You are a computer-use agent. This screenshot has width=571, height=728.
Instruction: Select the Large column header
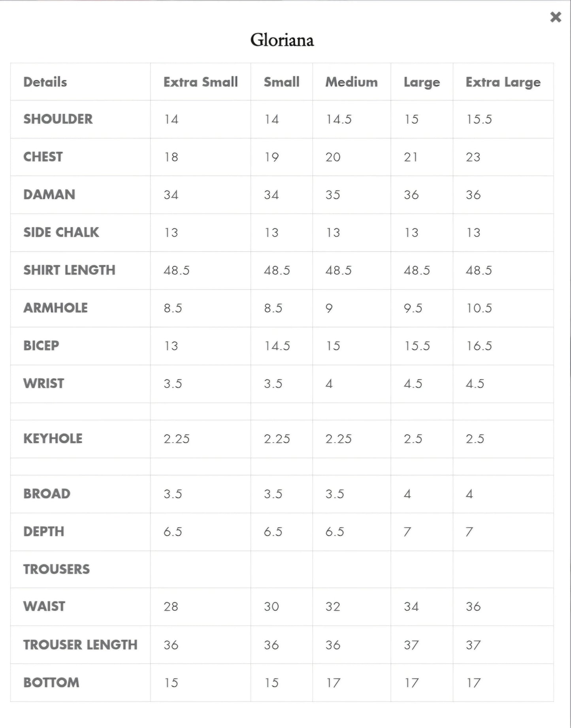pos(422,82)
